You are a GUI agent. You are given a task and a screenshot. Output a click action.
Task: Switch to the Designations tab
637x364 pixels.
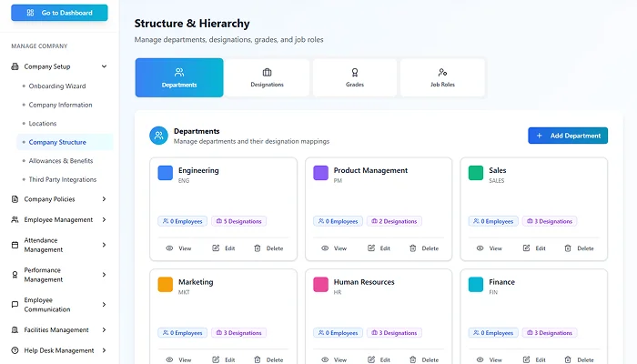click(x=267, y=77)
